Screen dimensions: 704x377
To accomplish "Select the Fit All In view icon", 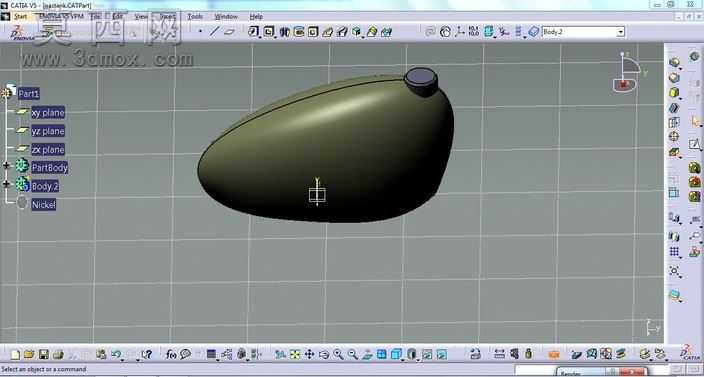I will pyautogui.click(x=295, y=355).
